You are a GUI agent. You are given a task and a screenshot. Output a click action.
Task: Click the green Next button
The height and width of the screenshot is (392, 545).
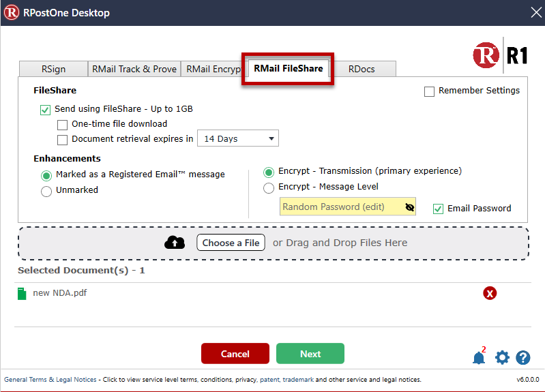310,354
